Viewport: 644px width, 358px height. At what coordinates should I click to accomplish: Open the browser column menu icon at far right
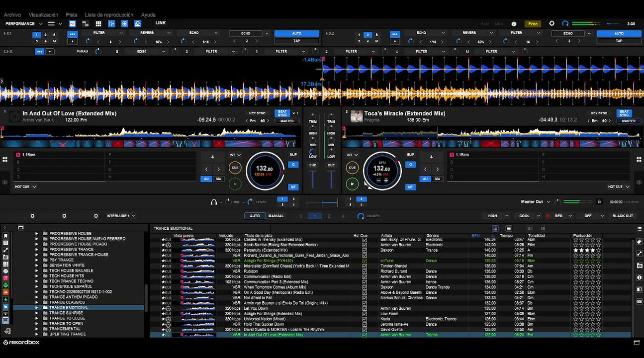click(640, 229)
